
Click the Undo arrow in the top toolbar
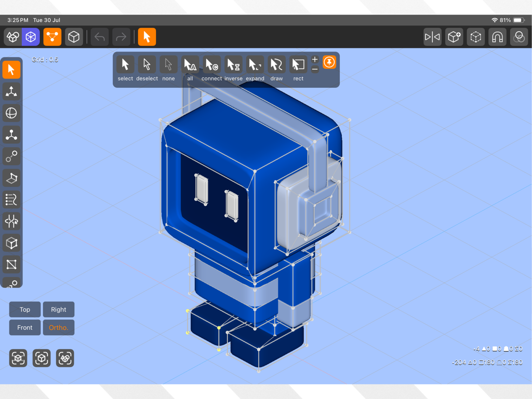pyautogui.click(x=99, y=37)
